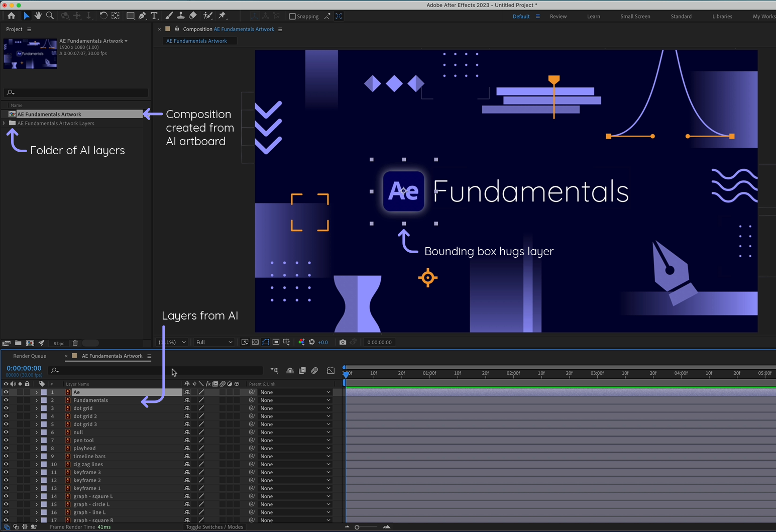The image size is (776, 532).
Task: Expand the AE Fundamentals Artwork Layers folder
Action: pyautogui.click(x=4, y=123)
